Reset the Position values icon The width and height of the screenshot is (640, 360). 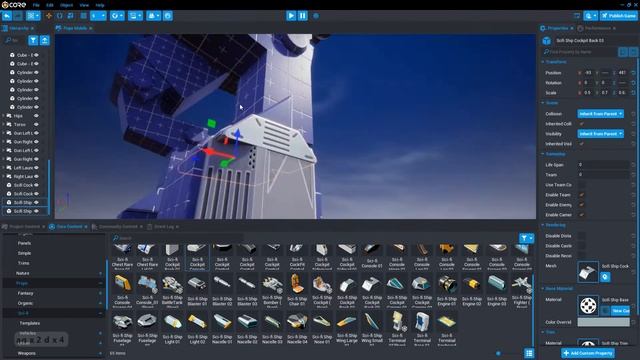[x=633, y=73]
